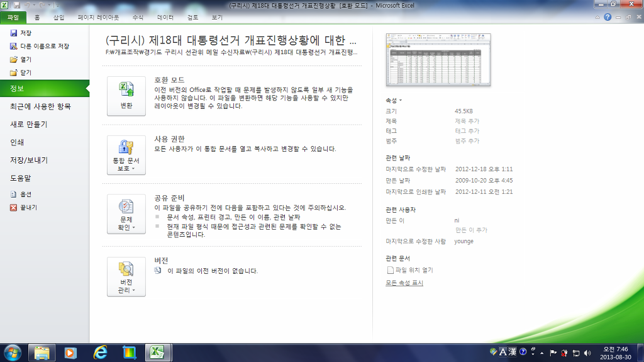The height and width of the screenshot is (362, 644).
Task: Close the workbook via 닫기
Action: 21,72
